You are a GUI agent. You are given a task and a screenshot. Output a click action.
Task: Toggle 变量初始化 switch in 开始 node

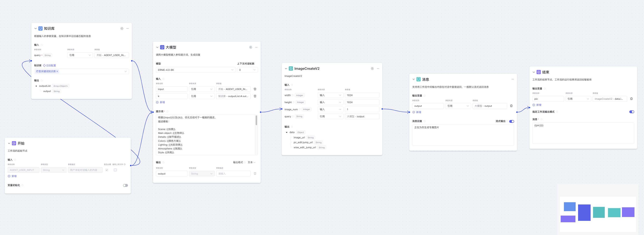[x=125, y=185]
